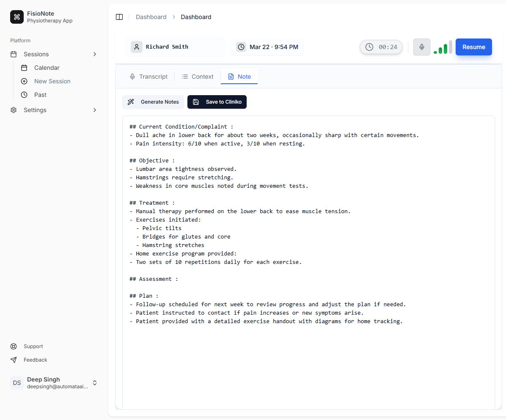Click the 'Dull ache in lower back' line
506x420 pixels.
(274, 135)
